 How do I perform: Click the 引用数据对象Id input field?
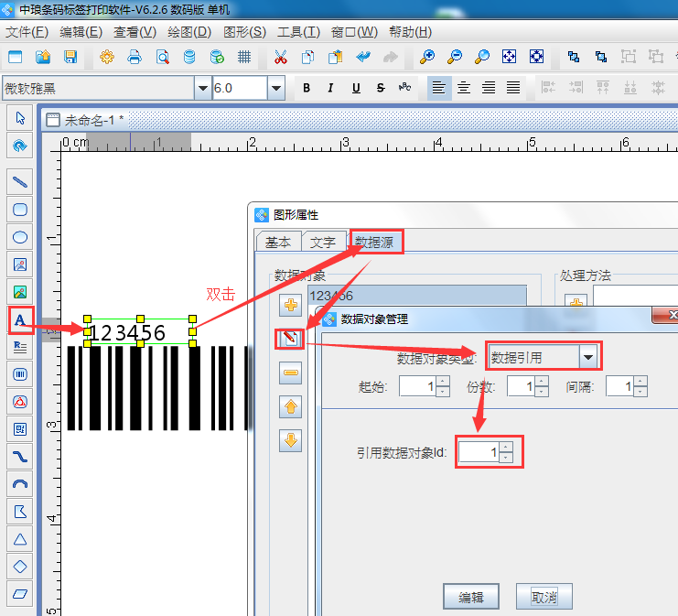479,452
